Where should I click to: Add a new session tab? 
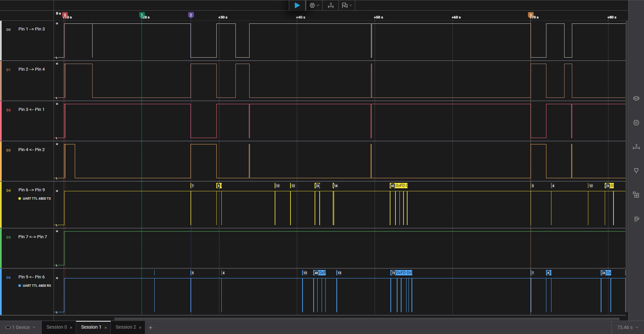[x=151, y=328]
